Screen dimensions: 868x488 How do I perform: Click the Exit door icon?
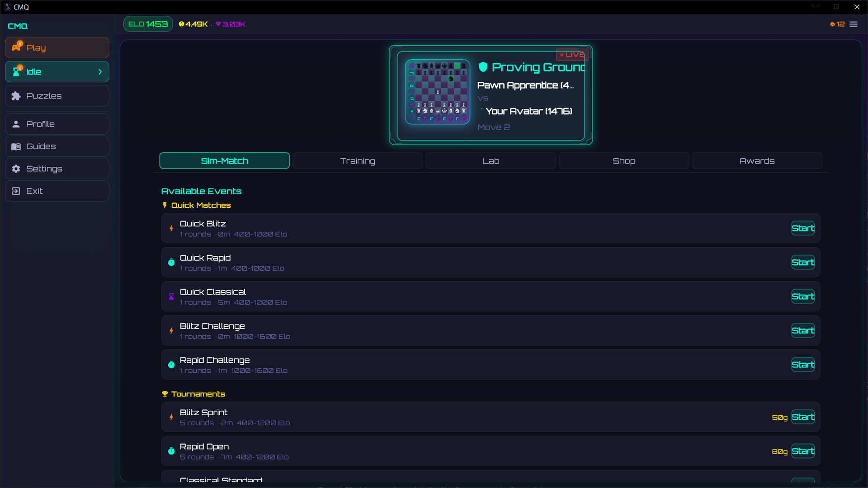[x=16, y=191]
